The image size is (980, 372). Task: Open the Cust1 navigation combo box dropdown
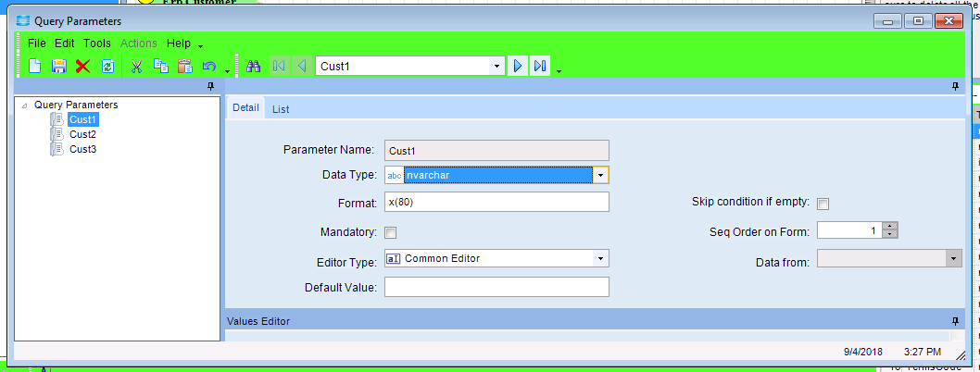pyautogui.click(x=496, y=66)
